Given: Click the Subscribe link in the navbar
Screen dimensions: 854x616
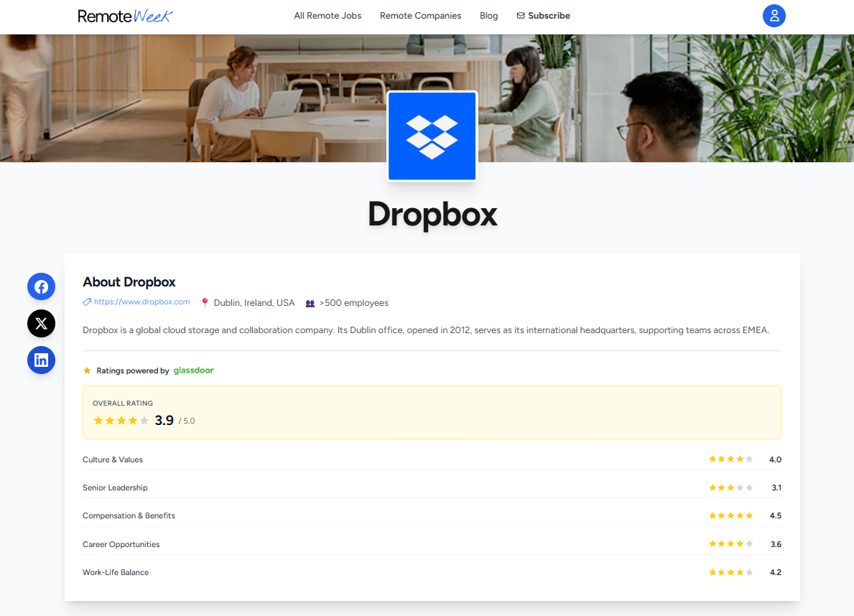Looking at the screenshot, I should 549,16.
